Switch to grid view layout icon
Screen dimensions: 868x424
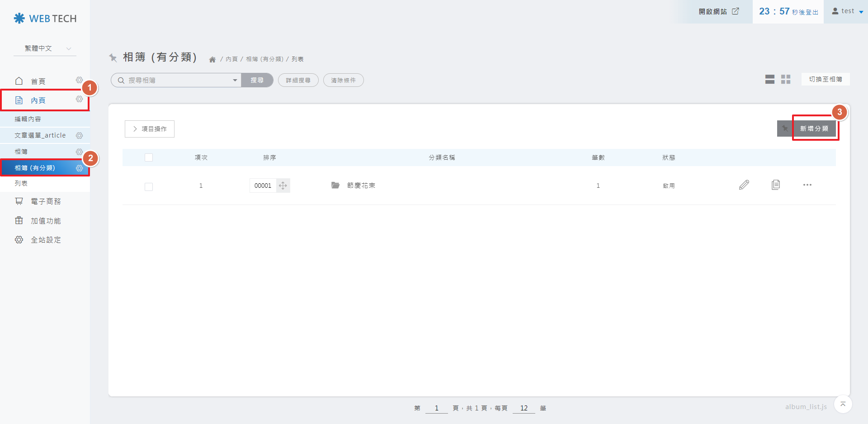tap(786, 80)
